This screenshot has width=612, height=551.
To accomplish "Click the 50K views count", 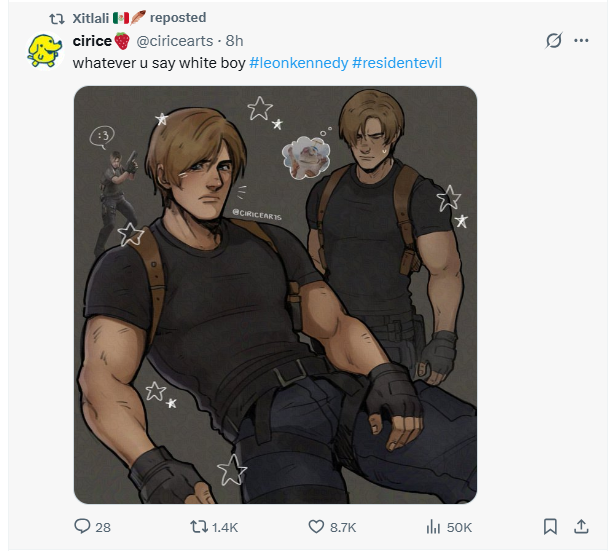I will point(459,528).
